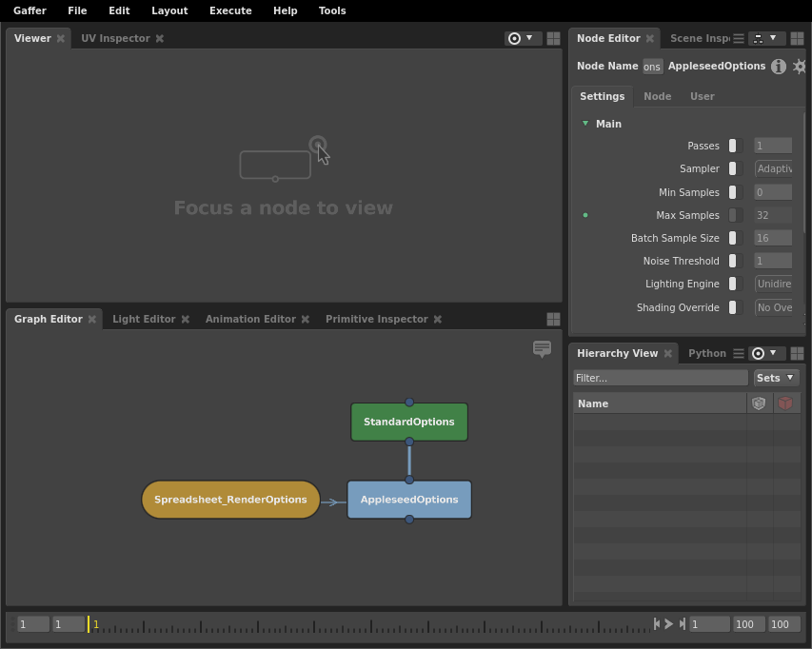Image resolution: width=812 pixels, height=649 pixels.
Task: Open the Sets dropdown
Action: pyautogui.click(x=776, y=378)
